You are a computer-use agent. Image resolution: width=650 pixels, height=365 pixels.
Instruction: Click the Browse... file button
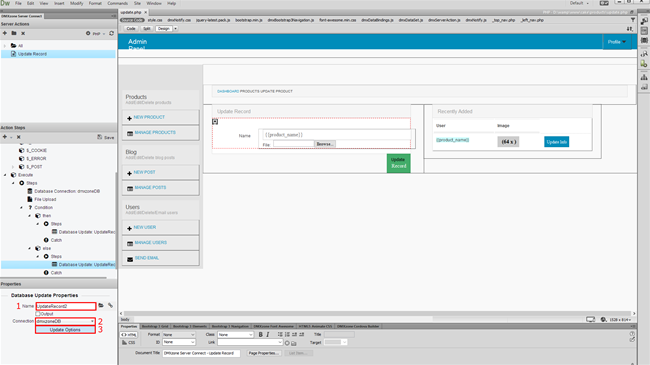click(325, 144)
